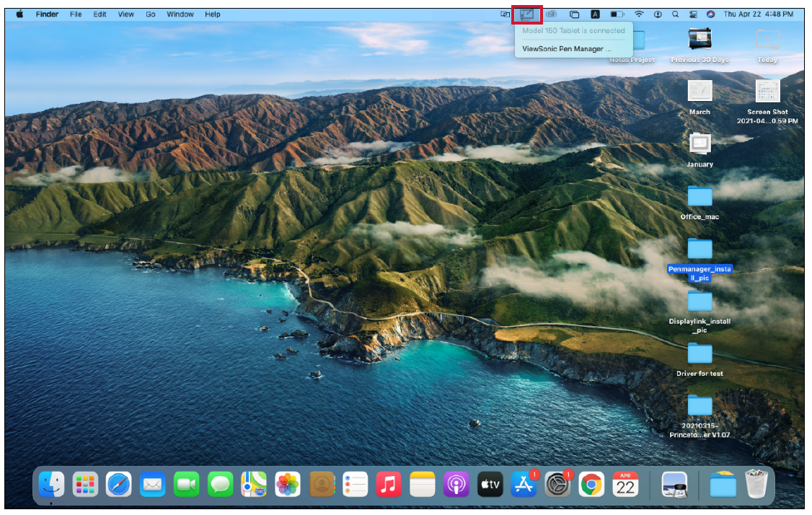Image resolution: width=812 pixels, height=515 pixels.
Task: Select the Screen Shot file thumbnail
Action: (767, 92)
